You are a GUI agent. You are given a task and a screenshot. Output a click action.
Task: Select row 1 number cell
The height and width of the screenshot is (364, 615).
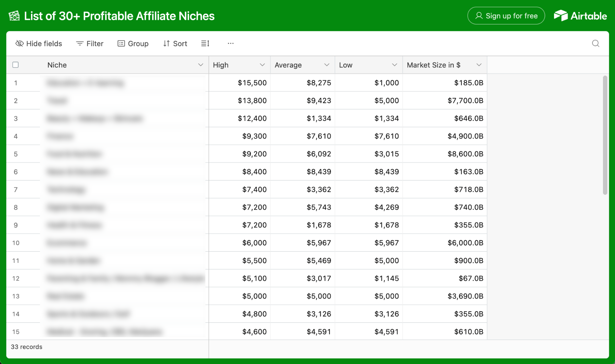16,83
